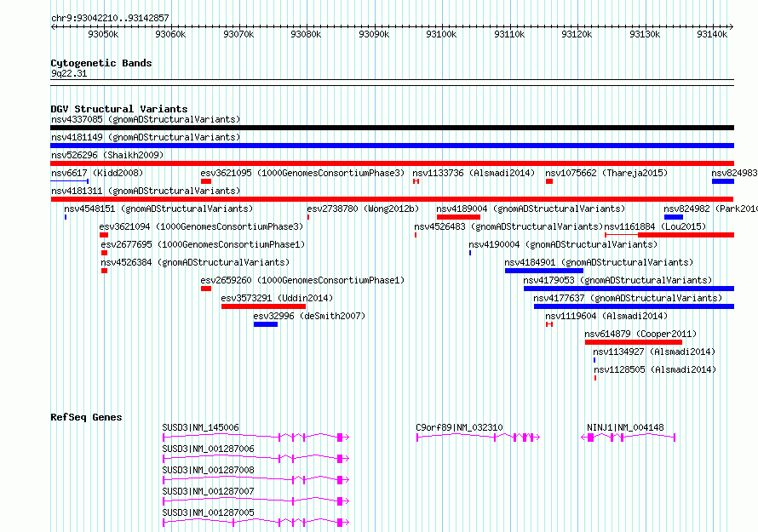Image resolution: width=758 pixels, height=532 pixels.
Task: Open nsv4526384 gnomAD variant label
Action: point(195,262)
